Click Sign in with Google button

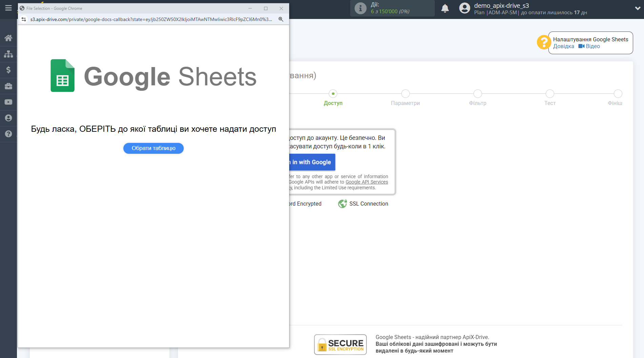click(312, 162)
